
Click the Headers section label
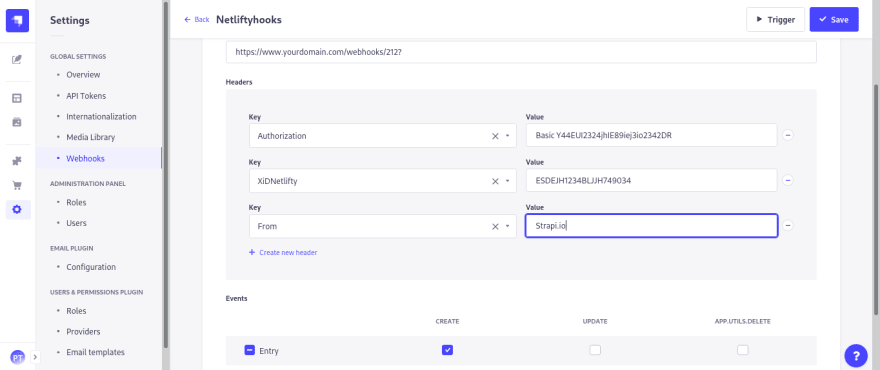239,82
